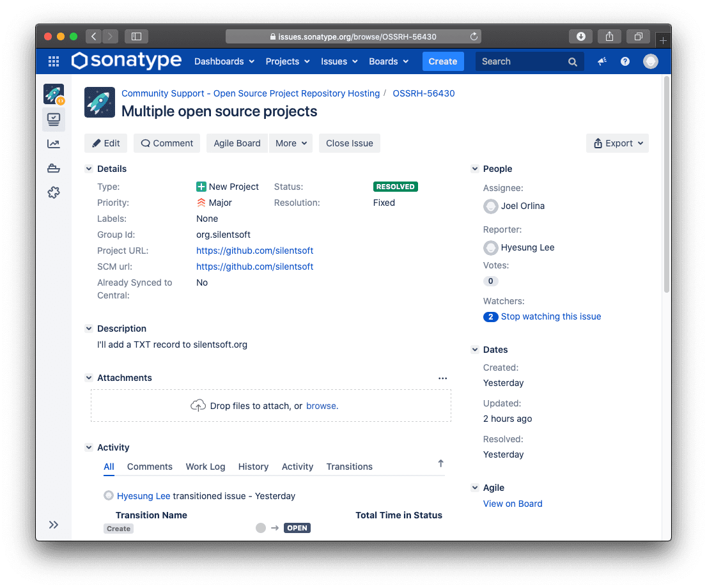707x588 pixels.
Task: Toggle the Safari sidebar icon
Action: tap(136, 36)
